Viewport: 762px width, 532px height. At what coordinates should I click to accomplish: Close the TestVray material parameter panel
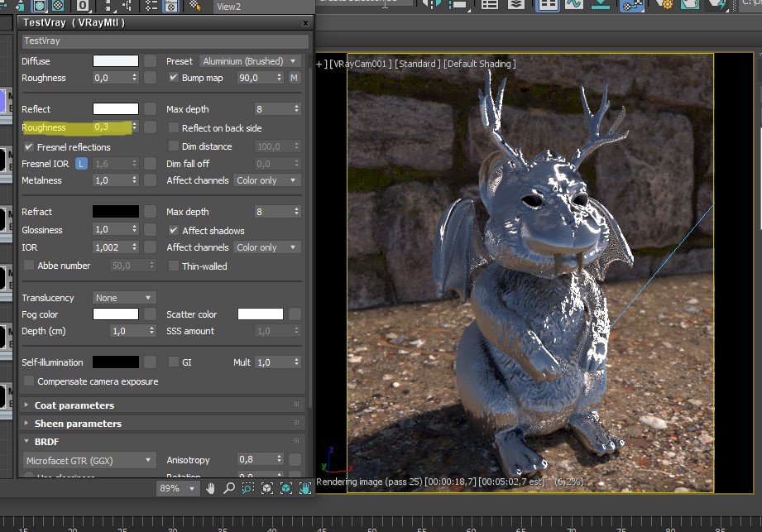click(x=305, y=23)
